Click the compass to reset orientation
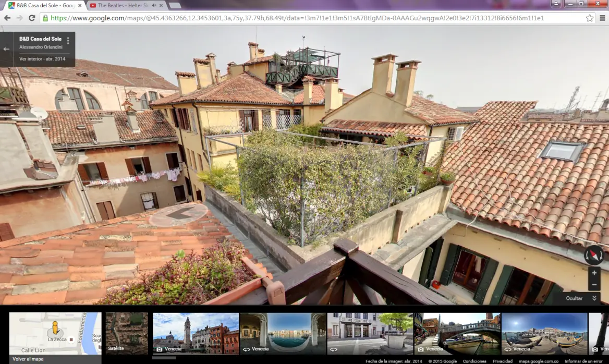The width and height of the screenshot is (609, 364). pos(594,255)
